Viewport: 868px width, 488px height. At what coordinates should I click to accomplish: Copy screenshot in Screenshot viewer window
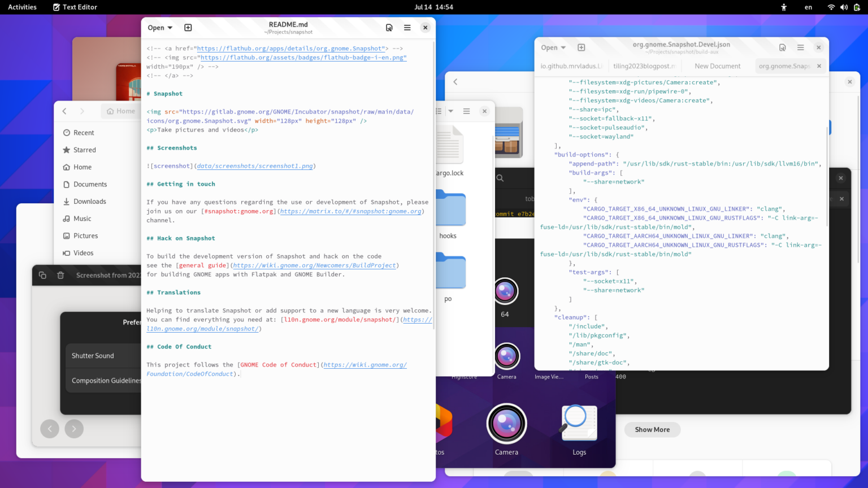[x=42, y=275]
